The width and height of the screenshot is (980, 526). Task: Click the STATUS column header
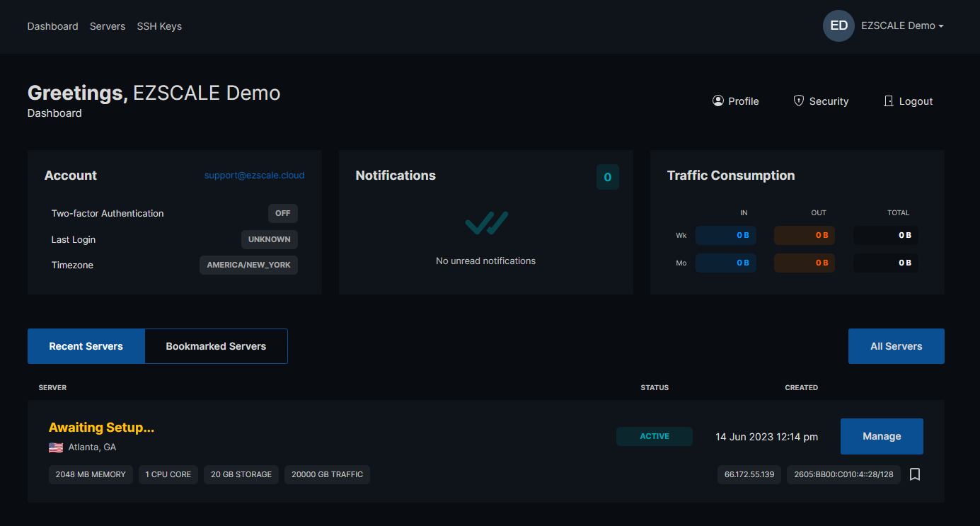(x=655, y=388)
